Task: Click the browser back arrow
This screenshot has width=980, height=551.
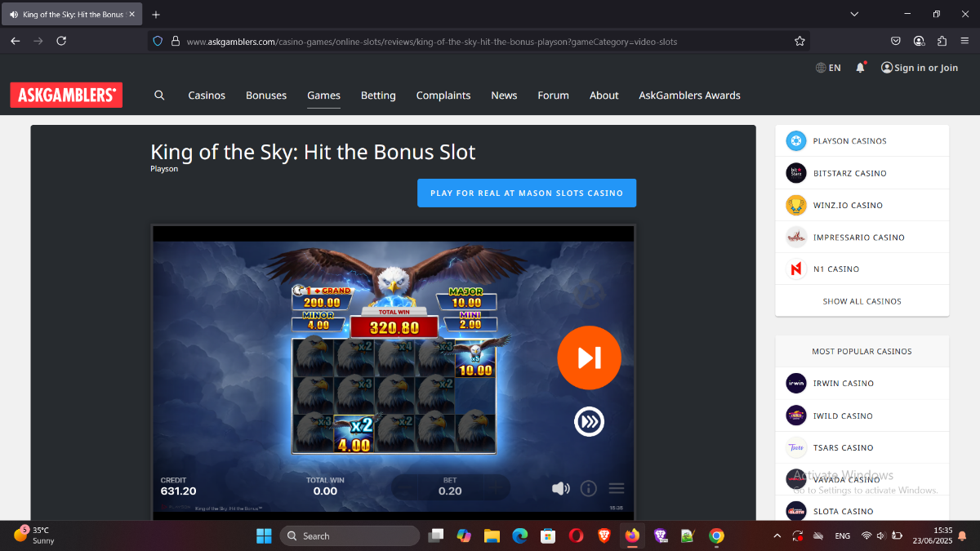Action: 15,41
